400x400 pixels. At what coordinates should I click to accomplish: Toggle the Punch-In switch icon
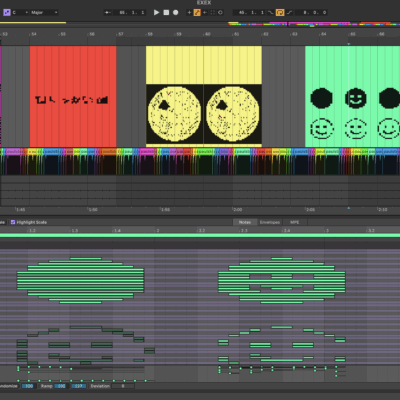point(271,12)
